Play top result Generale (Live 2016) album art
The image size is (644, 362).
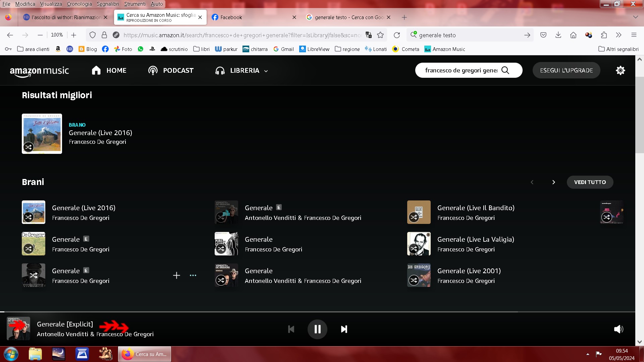[42, 134]
